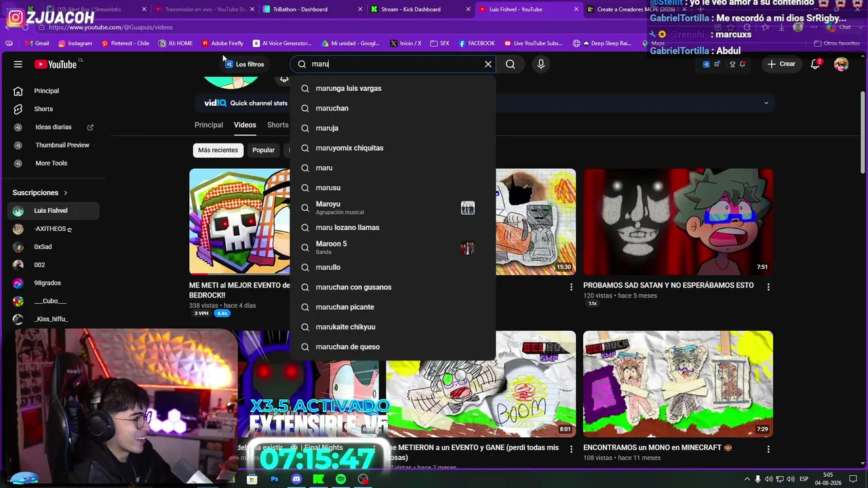
Task: Choose the suggestion "maruchan picante"
Action: pyautogui.click(x=393, y=307)
